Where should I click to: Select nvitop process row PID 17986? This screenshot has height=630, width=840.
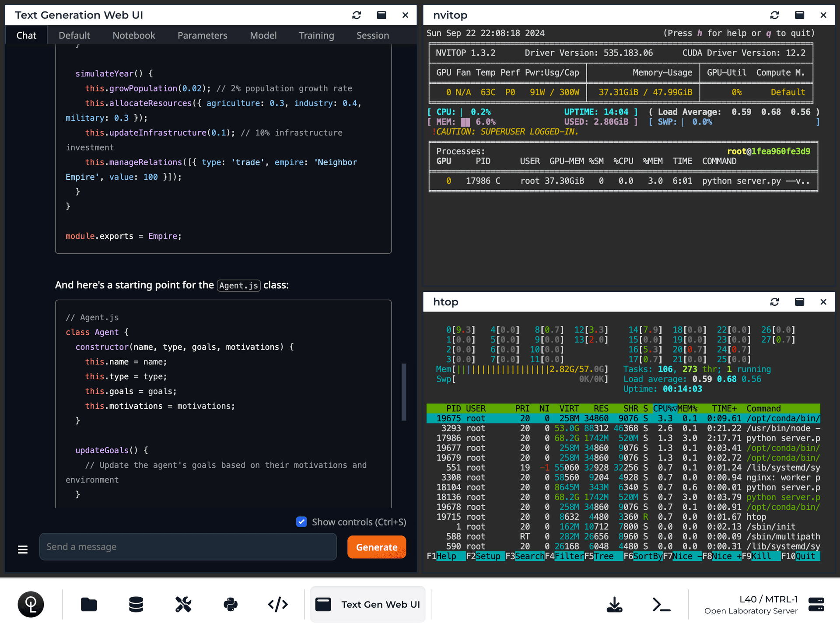click(623, 181)
